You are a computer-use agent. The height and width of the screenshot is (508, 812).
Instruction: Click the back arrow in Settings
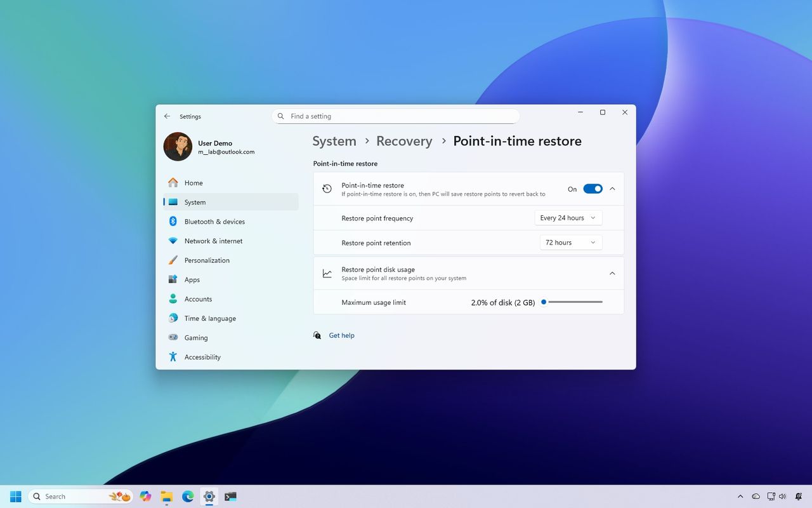[x=167, y=116]
